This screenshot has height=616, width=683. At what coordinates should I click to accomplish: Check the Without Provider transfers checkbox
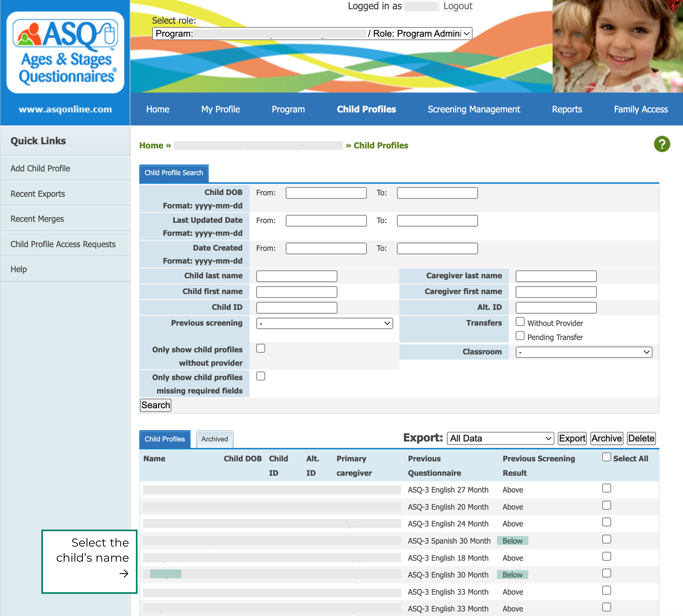[520, 322]
